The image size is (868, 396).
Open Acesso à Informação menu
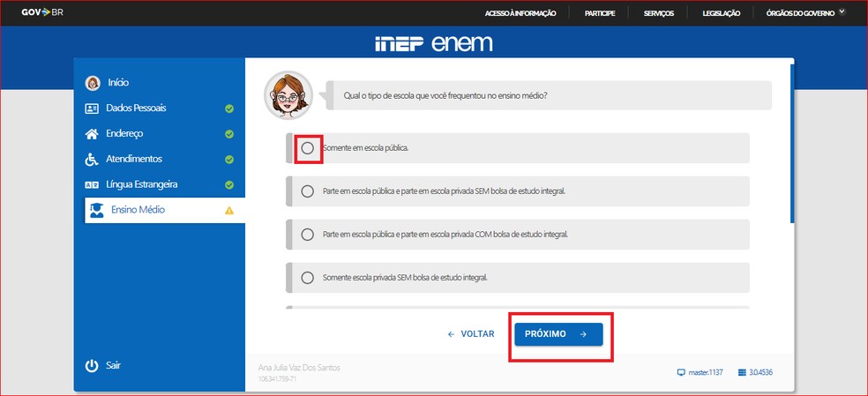click(520, 13)
